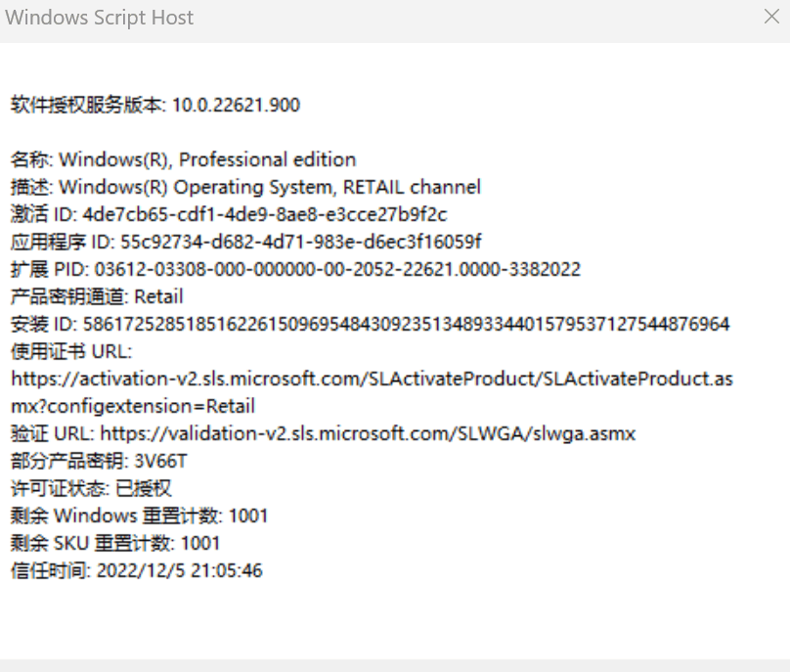Image resolution: width=790 pixels, height=672 pixels.
Task: Click the configextension=Retail text line
Action: click(x=133, y=406)
